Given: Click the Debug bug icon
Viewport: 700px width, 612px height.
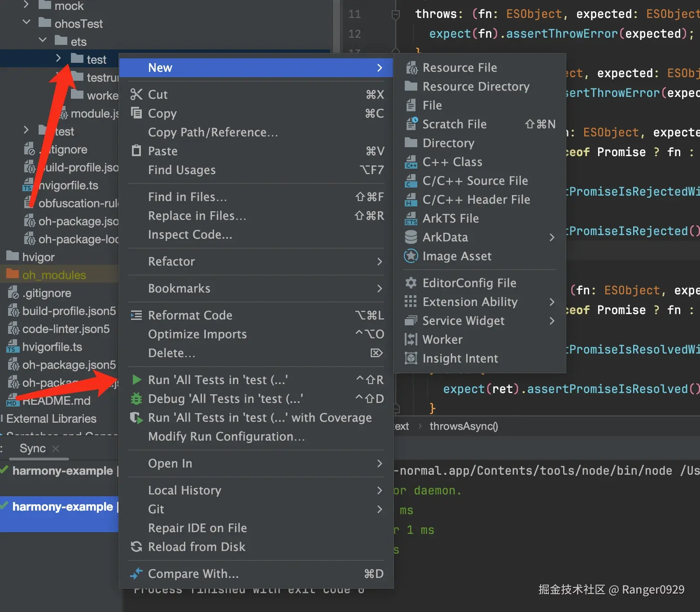Looking at the screenshot, I should pos(136,398).
